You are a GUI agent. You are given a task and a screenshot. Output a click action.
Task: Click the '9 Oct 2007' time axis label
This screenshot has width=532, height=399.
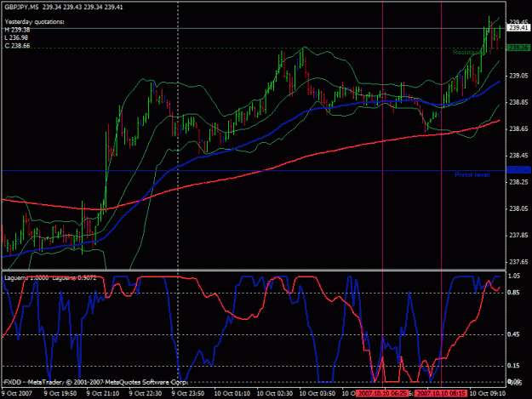17,393
